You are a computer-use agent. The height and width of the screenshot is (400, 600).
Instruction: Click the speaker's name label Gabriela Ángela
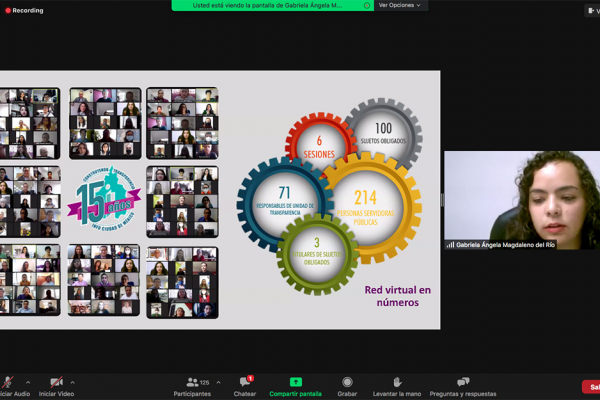pyautogui.click(x=505, y=245)
